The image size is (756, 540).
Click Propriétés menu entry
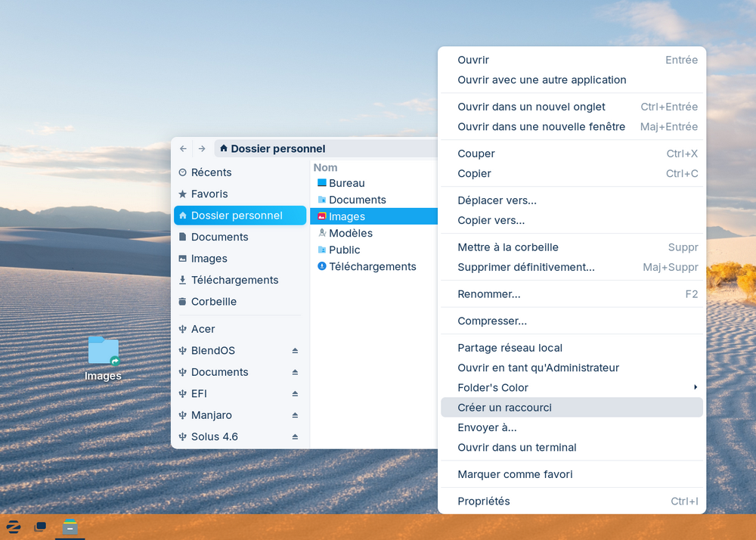pos(484,501)
